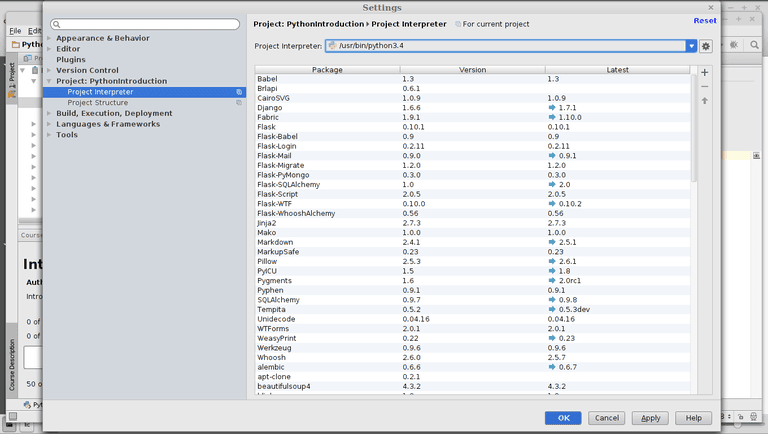Click the uninstall package minus icon
The image size is (768, 434).
pyautogui.click(x=704, y=87)
